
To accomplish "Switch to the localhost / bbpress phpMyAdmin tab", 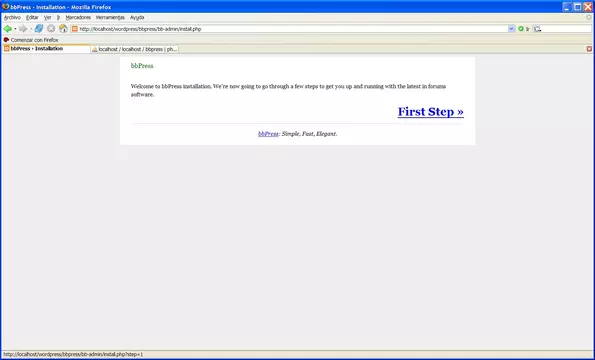I will [x=135, y=49].
